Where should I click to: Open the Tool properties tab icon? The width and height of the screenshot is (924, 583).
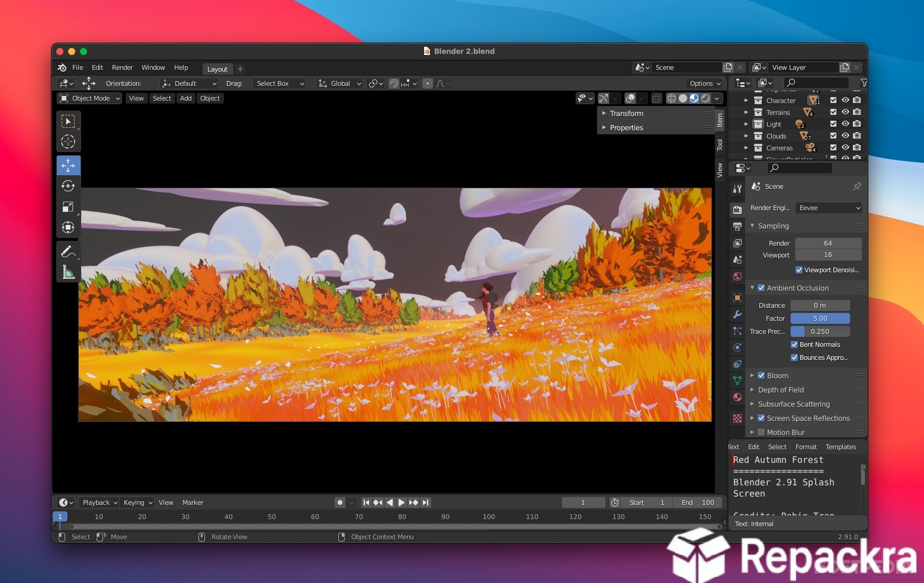[x=737, y=189]
